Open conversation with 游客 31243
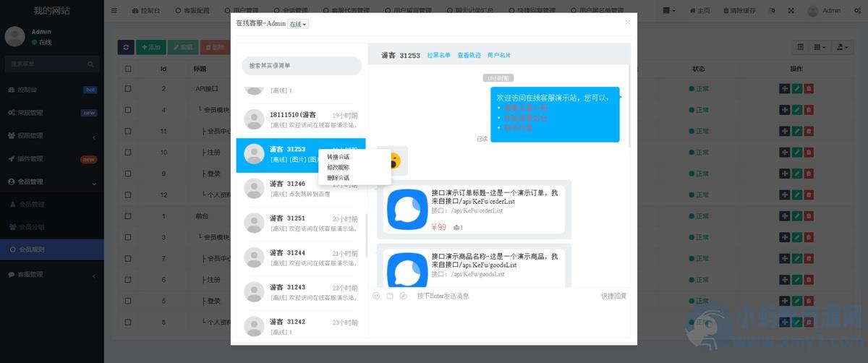The height and width of the screenshot is (363, 868). [x=301, y=292]
